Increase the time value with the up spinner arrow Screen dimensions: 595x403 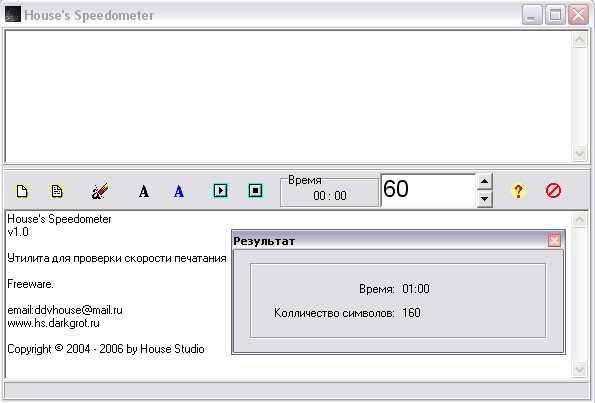pos(484,181)
